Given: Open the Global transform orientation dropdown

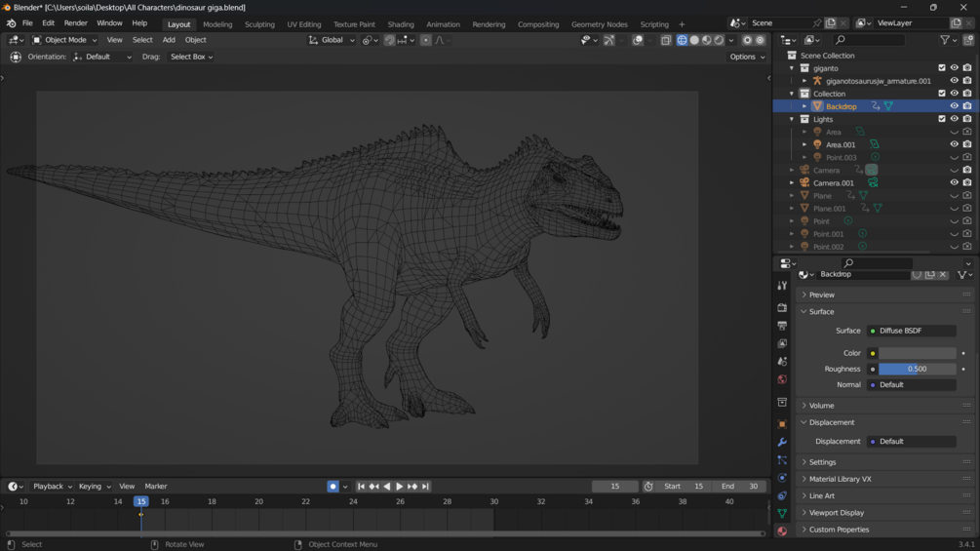Looking at the screenshot, I should coord(332,40).
